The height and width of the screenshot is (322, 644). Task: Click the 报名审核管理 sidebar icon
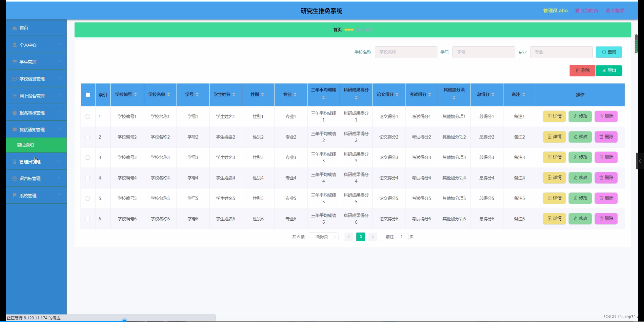coord(14,113)
